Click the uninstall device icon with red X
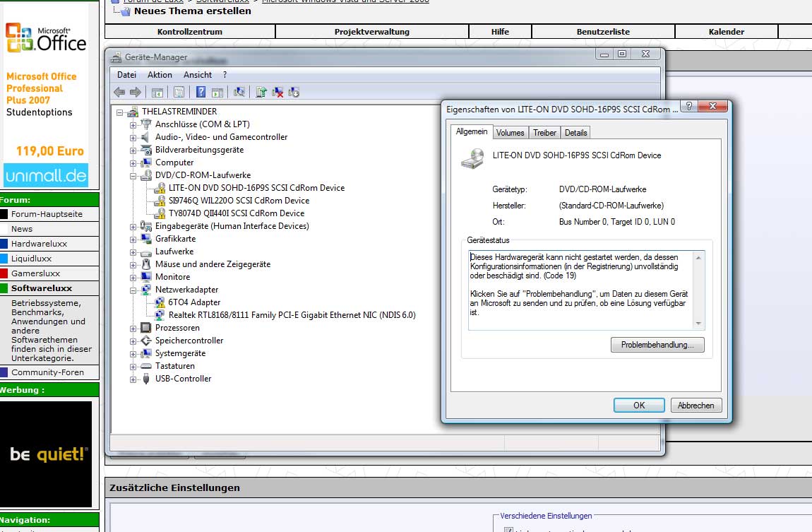Image resolution: width=812 pixels, height=532 pixels. pyautogui.click(x=277, y=93)
